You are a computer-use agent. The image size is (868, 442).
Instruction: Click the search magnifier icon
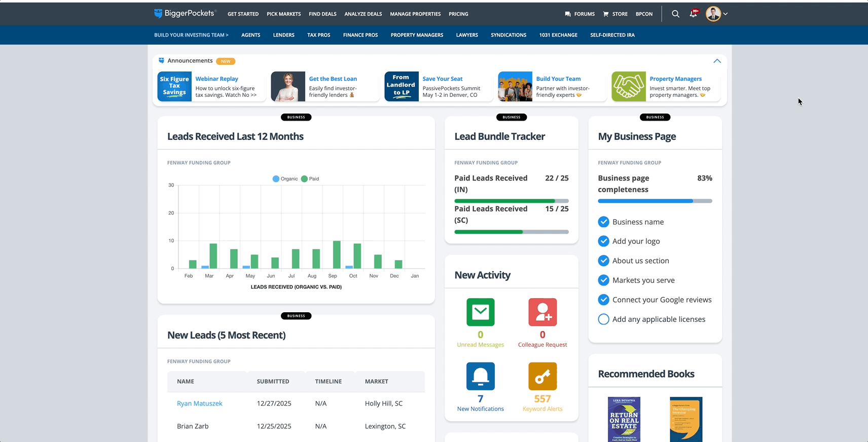coord(675,14)
